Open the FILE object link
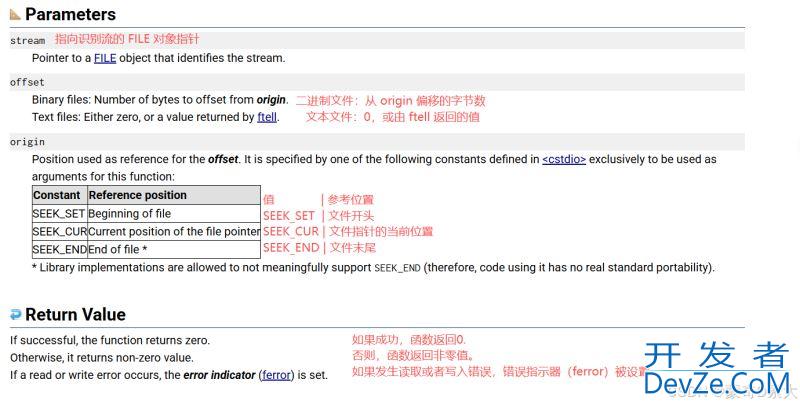The image size is (800, 405). pyautogui.click(x=105, y=58)
